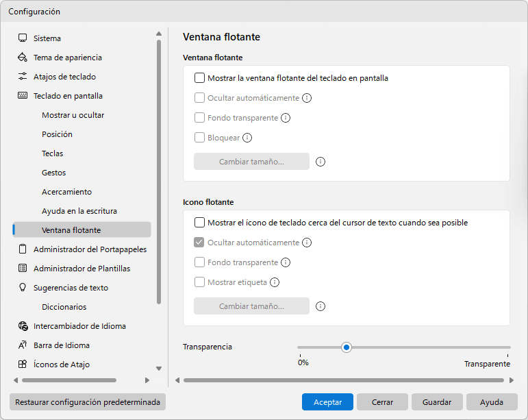
Task: Toggle Fondo transparente checkbox under Ventana flotante
Action: (200, 118)
